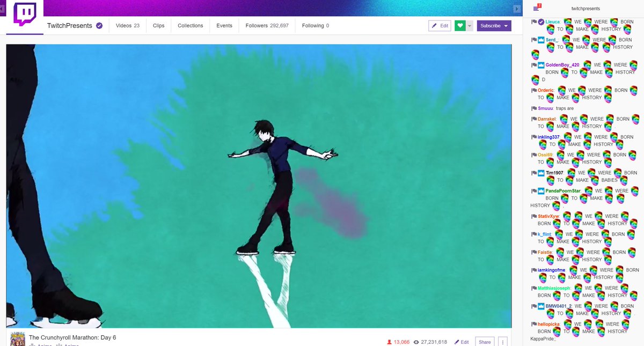Click the verified badge beside TwitchPresents

click(x=99, y=26)
